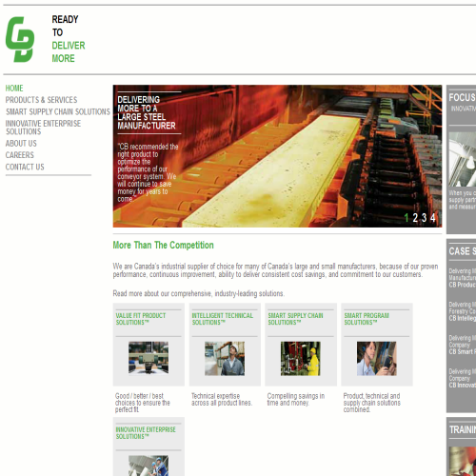The width and height of the screenshot is (476, 476).
Task: Open the HOME menu item
Action: click(14, 88)
